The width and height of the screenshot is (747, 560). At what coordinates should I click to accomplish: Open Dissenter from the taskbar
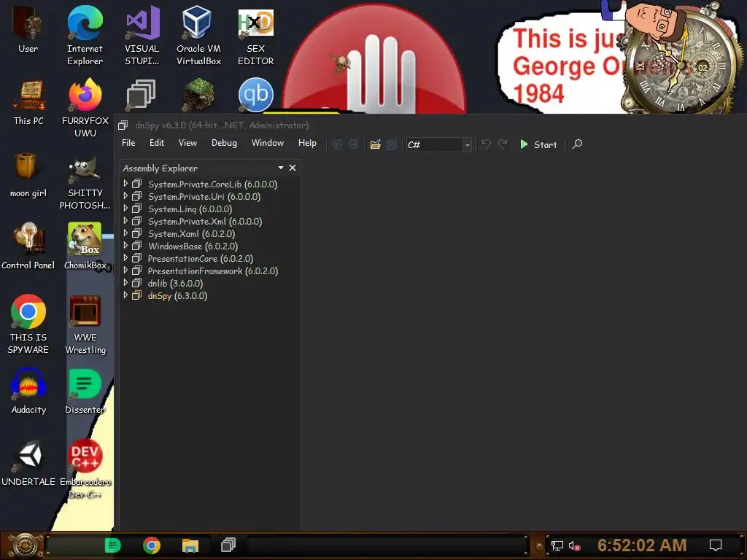112,545
